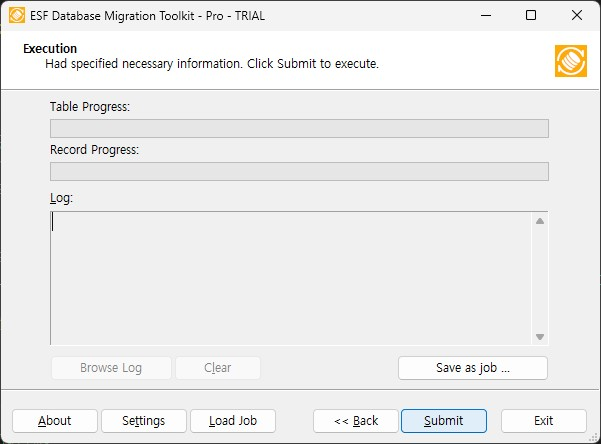Viewport: 601px width, 444px height.
Task: Click the Browse Log button
Action: coord(111,368)
